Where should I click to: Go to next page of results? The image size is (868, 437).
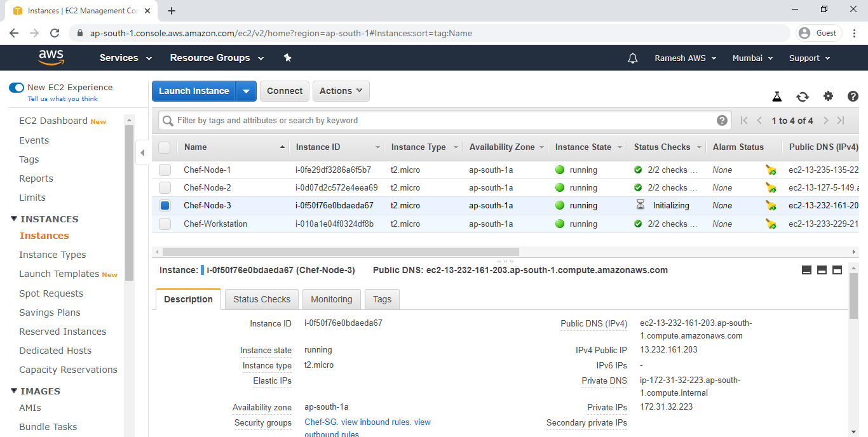pos(826,121)
